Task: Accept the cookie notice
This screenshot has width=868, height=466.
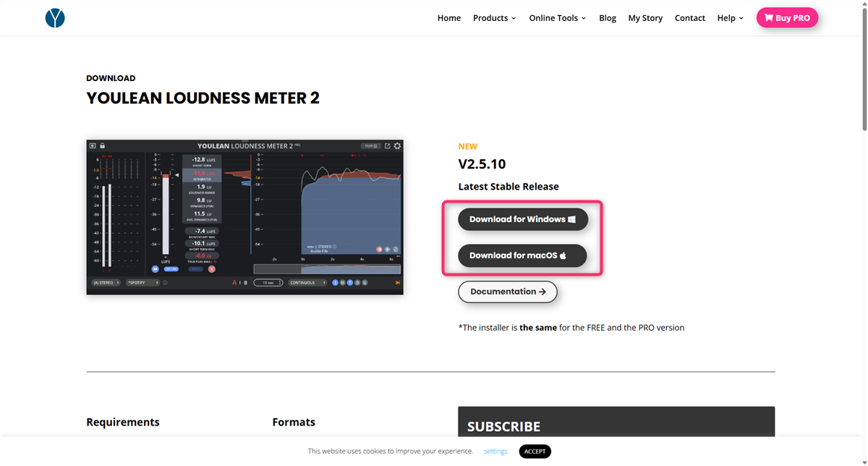Action: coord(535,452)
